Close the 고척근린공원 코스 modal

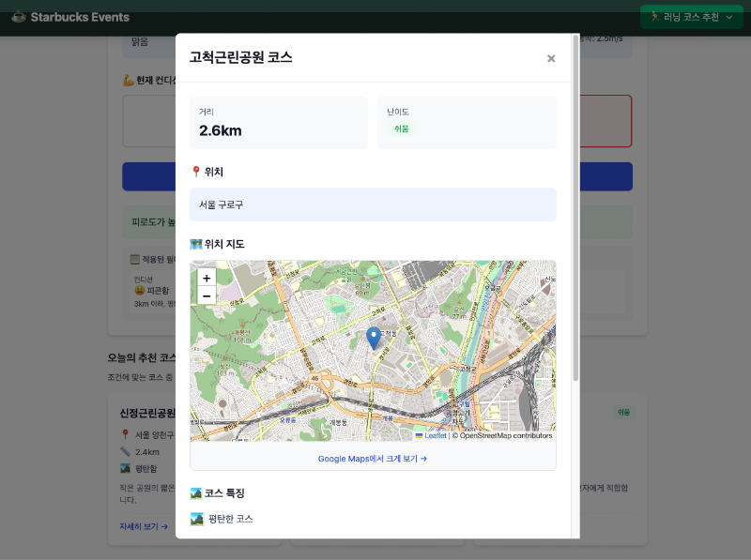coord(551,58)
